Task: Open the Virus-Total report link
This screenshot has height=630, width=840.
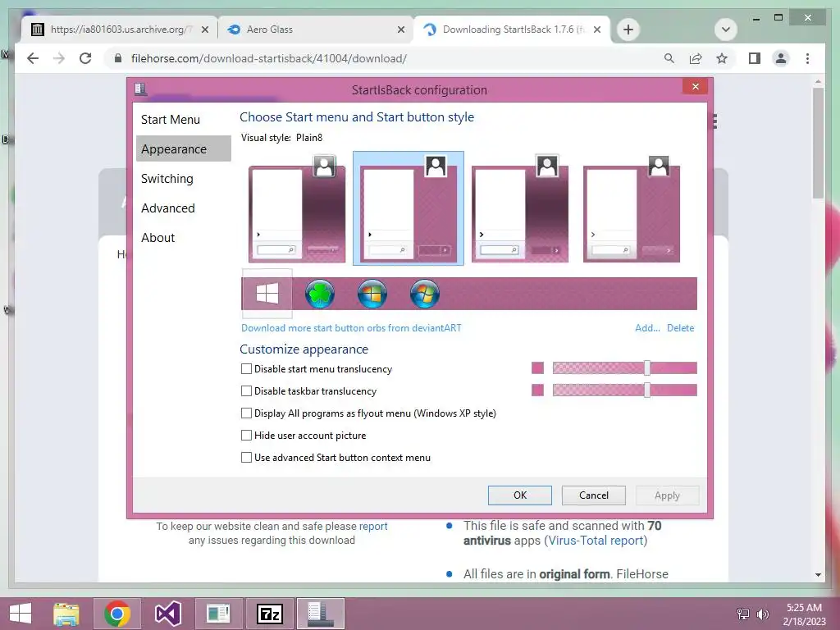Action: tap(596, 541)
